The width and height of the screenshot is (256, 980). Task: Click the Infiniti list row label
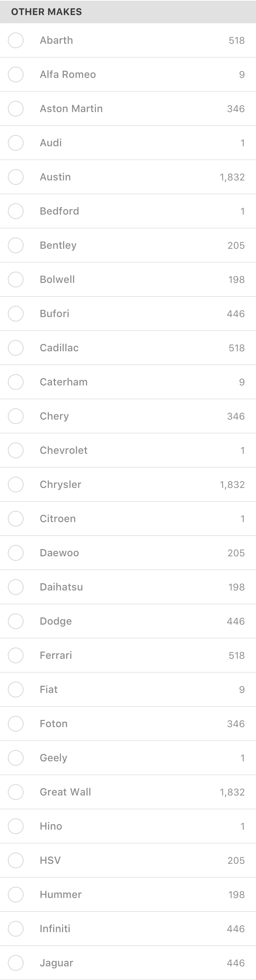55,929
